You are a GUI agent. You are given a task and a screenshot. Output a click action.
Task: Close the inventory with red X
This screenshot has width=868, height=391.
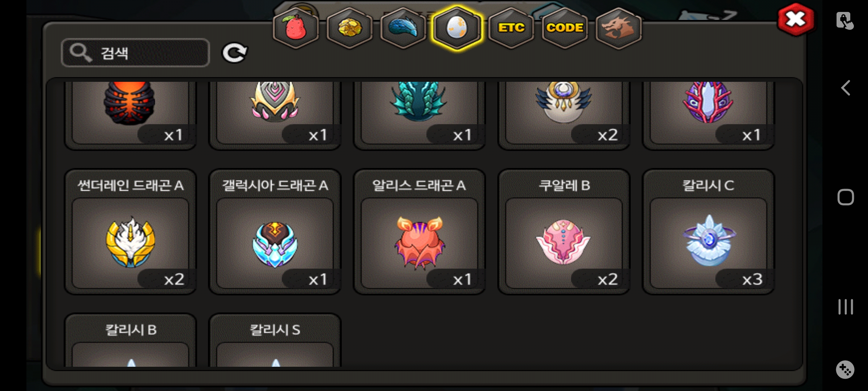796,20
